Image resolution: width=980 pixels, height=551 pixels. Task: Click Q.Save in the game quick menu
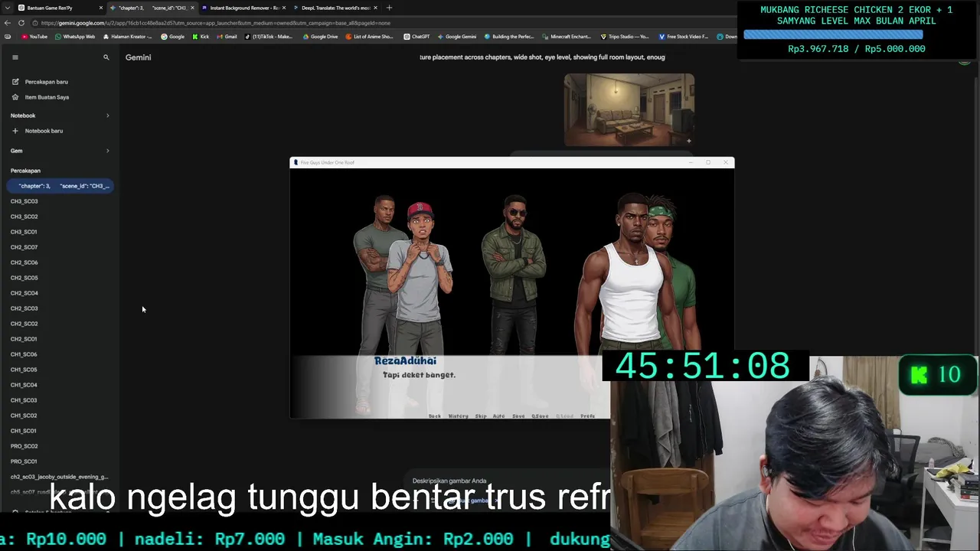[540, 416]
